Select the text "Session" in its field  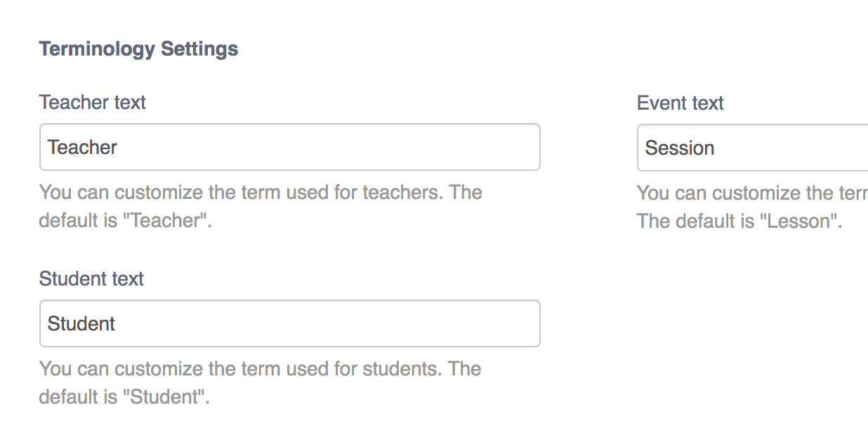(679, 148)
